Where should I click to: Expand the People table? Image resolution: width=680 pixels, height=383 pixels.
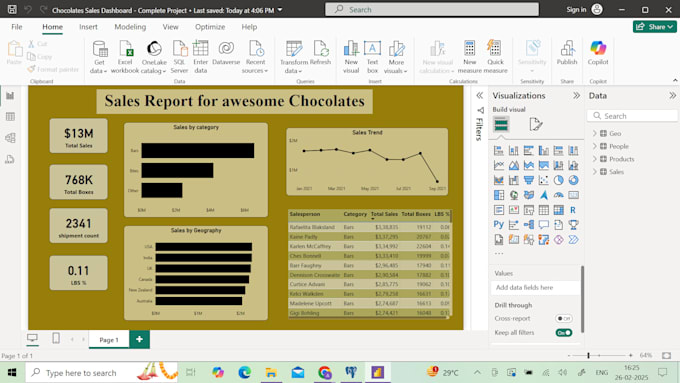click(x=595, y=146)
